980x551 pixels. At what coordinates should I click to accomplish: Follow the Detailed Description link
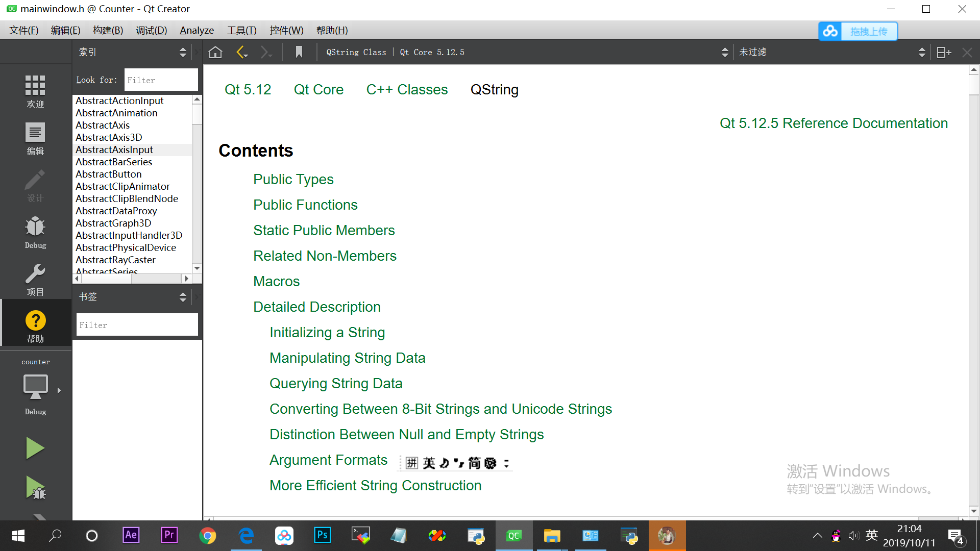click(316, 307)
